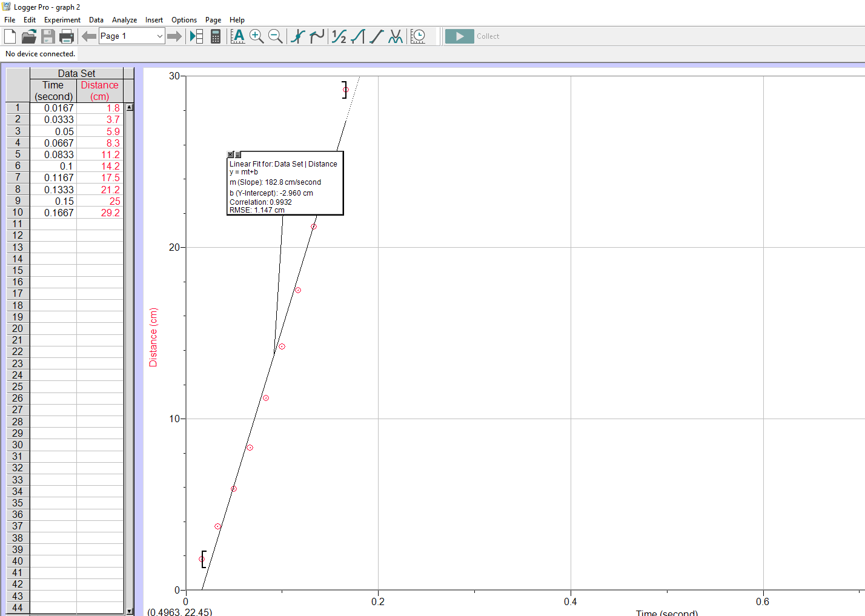Open a file using the folder icon
This screenshot has width=865, height=616.
(28, 36)
